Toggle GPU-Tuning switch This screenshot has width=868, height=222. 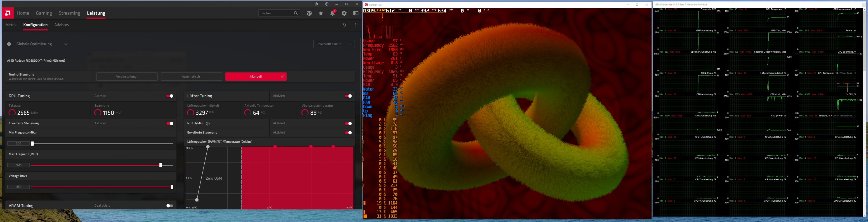pyautogui.click(x=170, y=96)
